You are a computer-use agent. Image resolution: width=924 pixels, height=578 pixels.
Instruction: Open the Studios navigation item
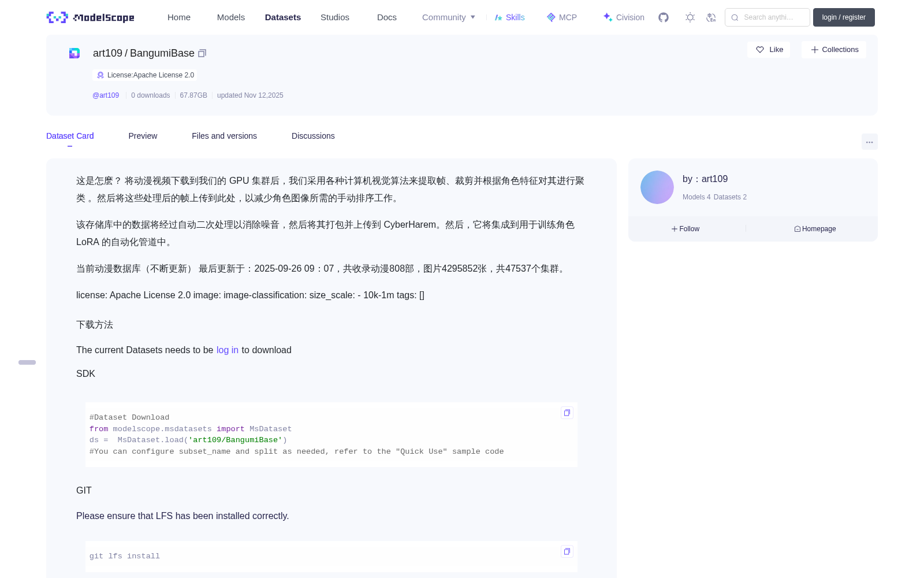pyautogui.click(x=335, y=17)
